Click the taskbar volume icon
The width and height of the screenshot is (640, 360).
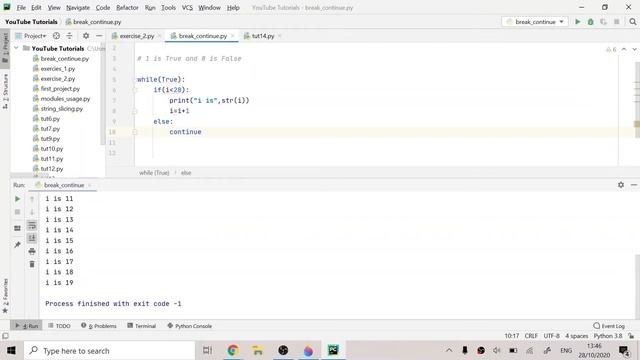point(497,351)
